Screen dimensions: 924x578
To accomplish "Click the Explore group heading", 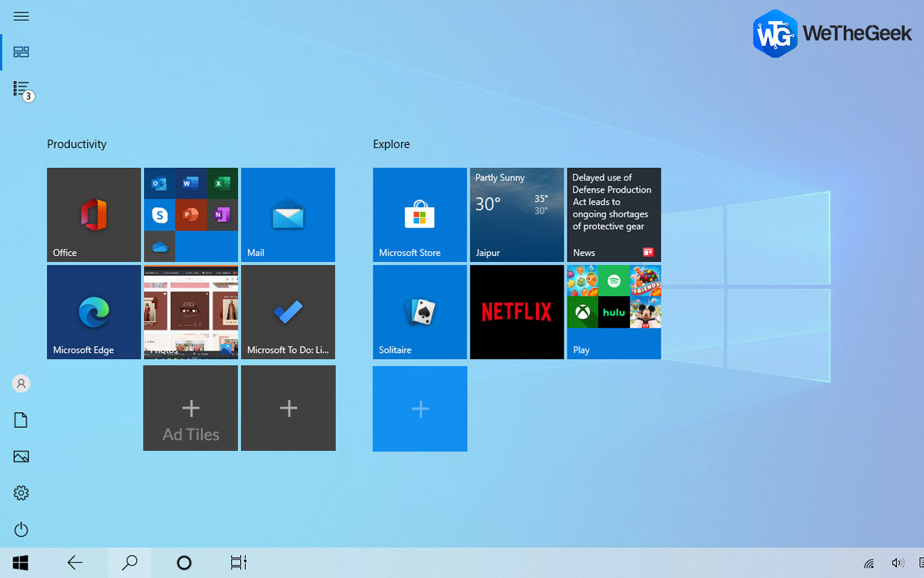I will [x=391, y=144].
